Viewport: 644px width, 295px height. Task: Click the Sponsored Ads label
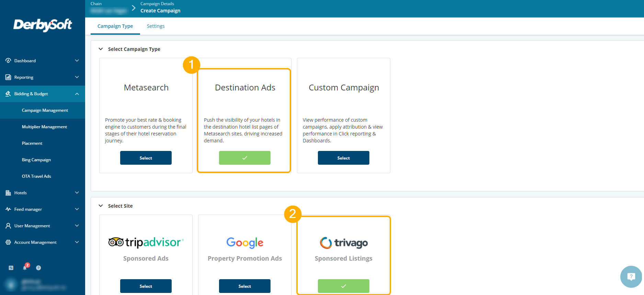pos(146,259)
